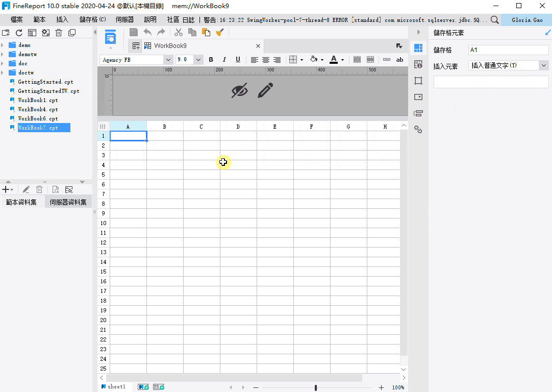552x392 pixels.
Task: Close the WorkBook9 tab
Action: click(x=258, y=46)
